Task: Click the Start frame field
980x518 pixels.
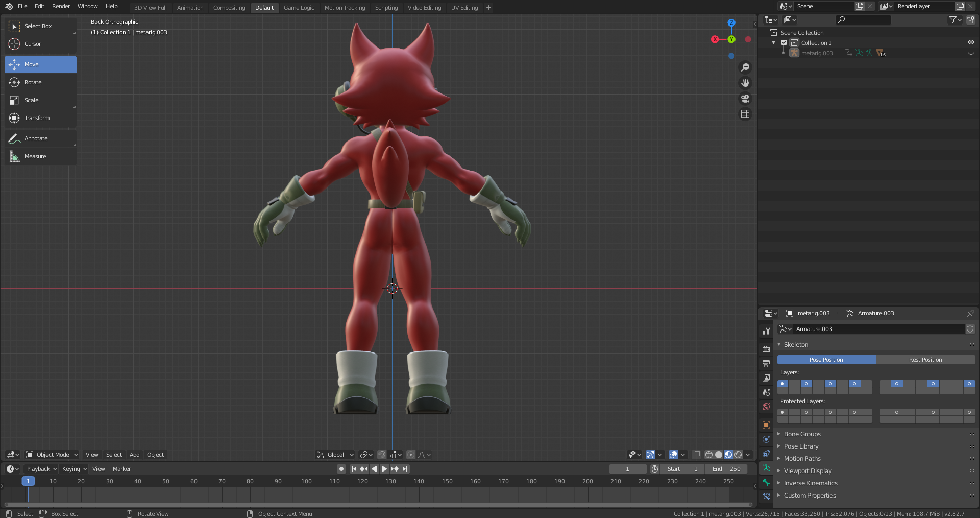Action: tap(682, 469)
